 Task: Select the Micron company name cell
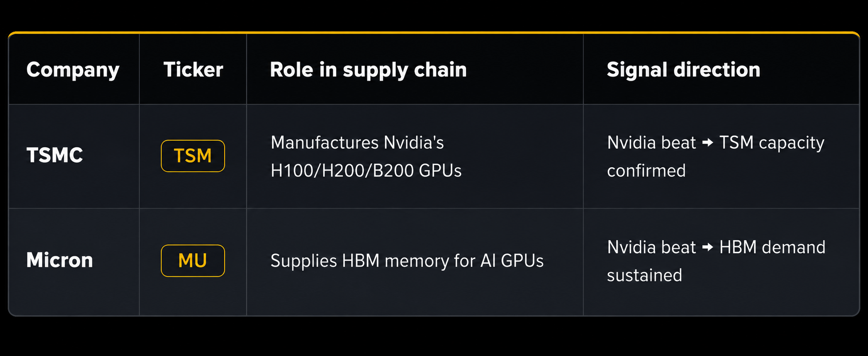(x=60, y=260)
